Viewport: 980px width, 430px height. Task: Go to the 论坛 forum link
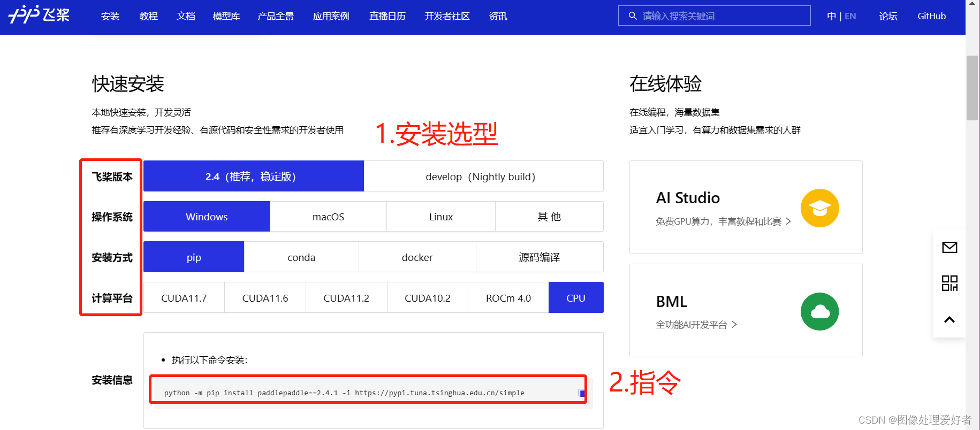(x=888, y=16)
